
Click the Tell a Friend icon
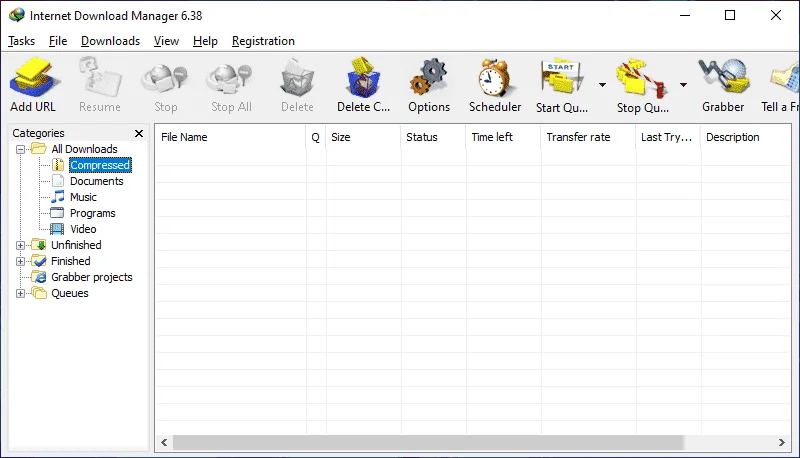pyautogui.click(x=785, y=79)
